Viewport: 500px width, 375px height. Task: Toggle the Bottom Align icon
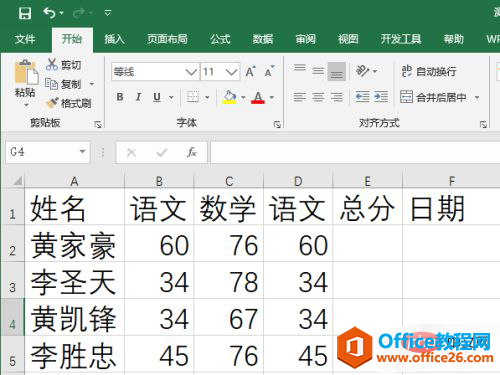click(336, 71)
